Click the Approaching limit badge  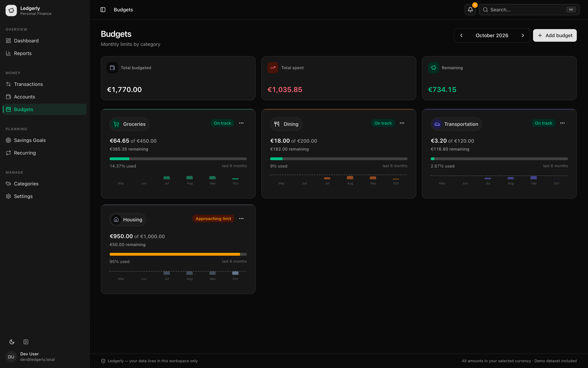pos(213,219)
